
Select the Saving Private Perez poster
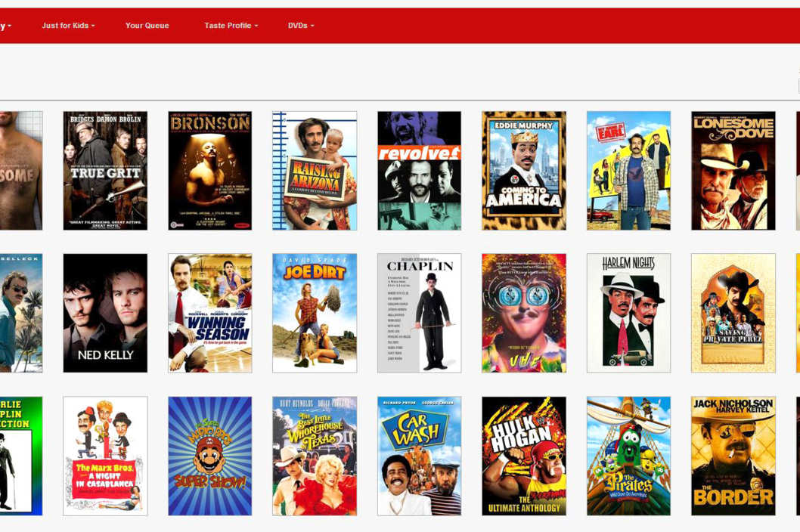(x=733, y=313)
